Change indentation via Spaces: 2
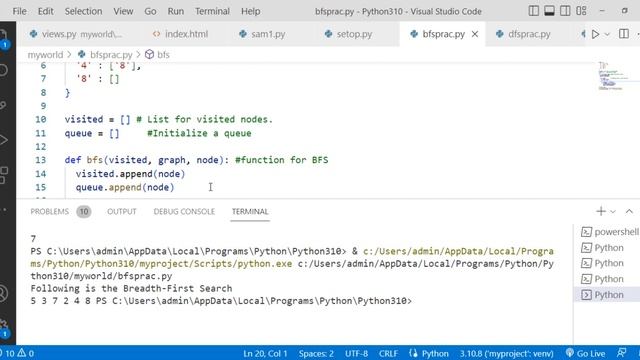This screenshot has width=640, height=360. [x=316, y=353]
